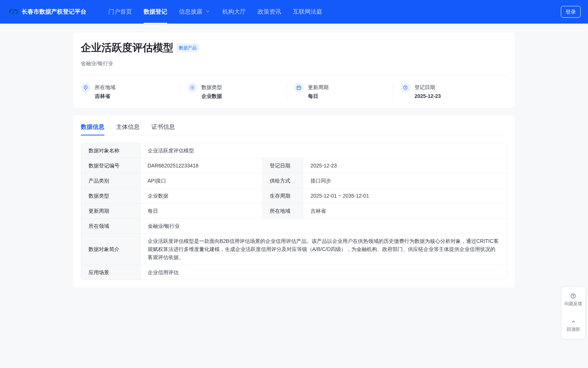Image resolution: width=588 pixels, height=368 pixels.
Task: Click the 企业数据 value in summary bar
Action: coord(212,96)
